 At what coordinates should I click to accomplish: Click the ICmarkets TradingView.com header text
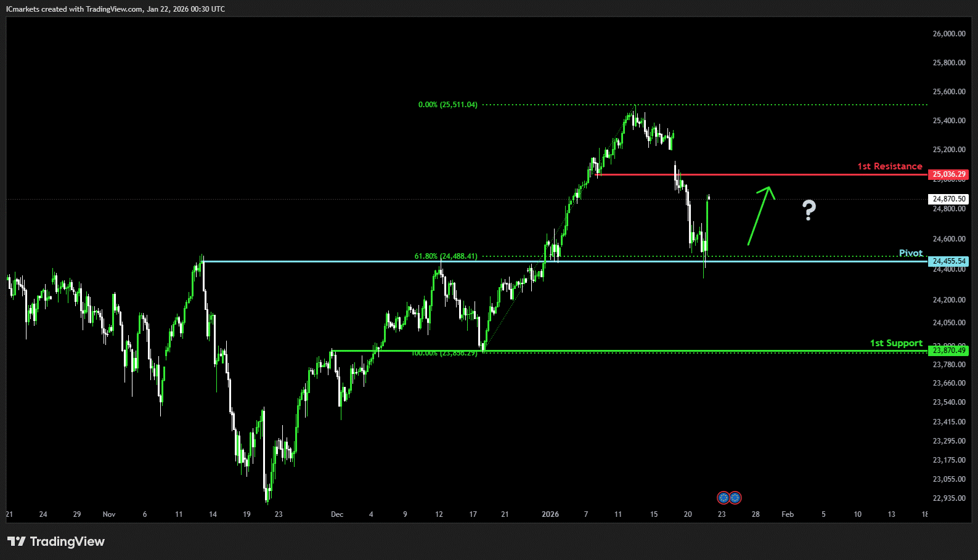(x=115, y=9)
